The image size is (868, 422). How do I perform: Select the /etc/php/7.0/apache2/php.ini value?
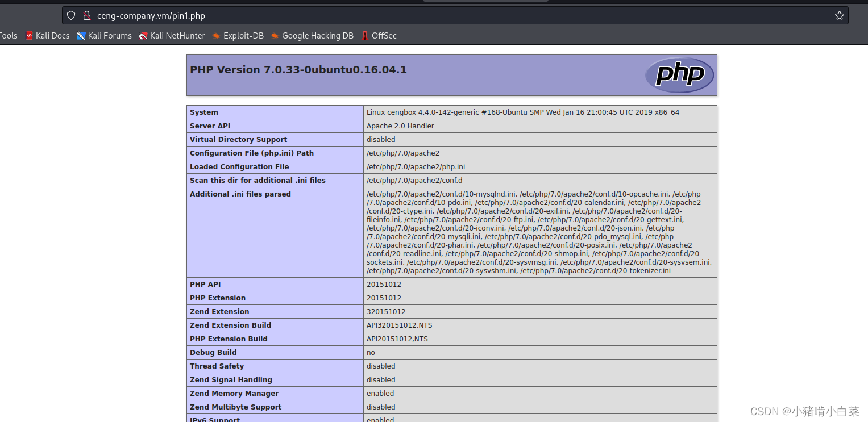click(417, 167)
